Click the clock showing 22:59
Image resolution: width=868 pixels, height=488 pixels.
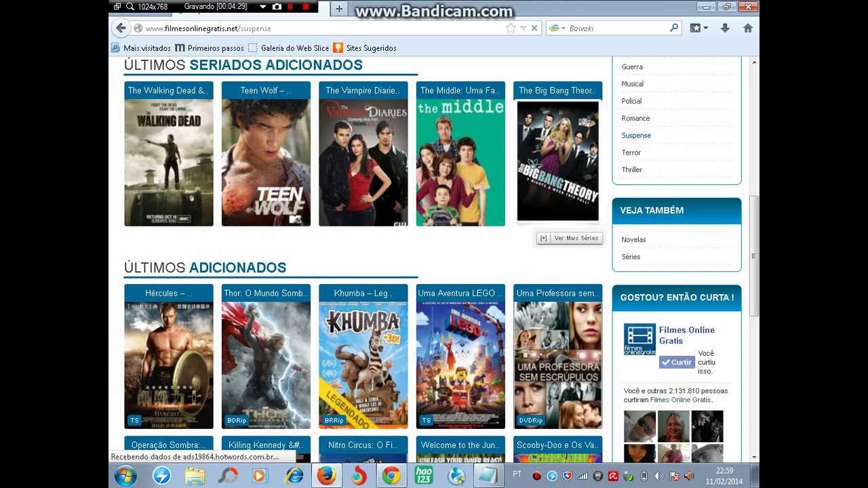pos(724,470)
